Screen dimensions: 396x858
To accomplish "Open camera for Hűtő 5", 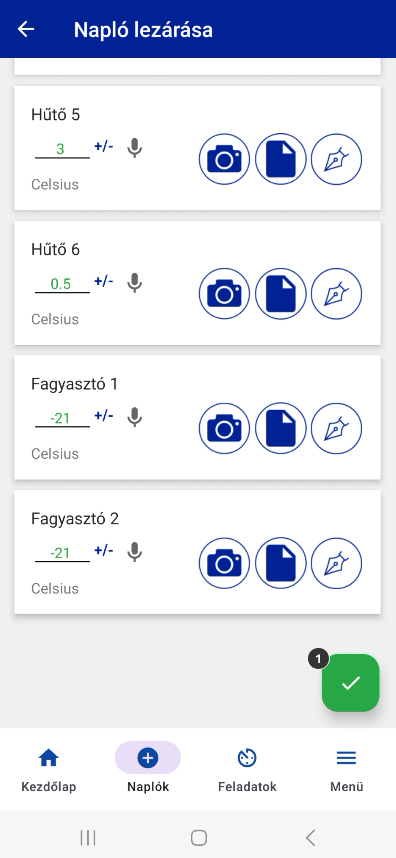I will (224, 159).
